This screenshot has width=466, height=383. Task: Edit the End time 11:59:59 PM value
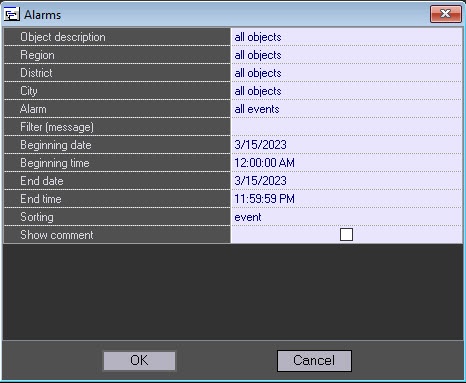pyautogui.click(x=346, y=199)
